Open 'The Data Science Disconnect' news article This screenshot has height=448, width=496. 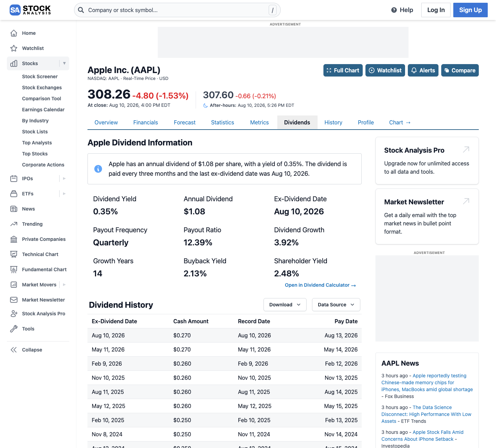[426, 414]
